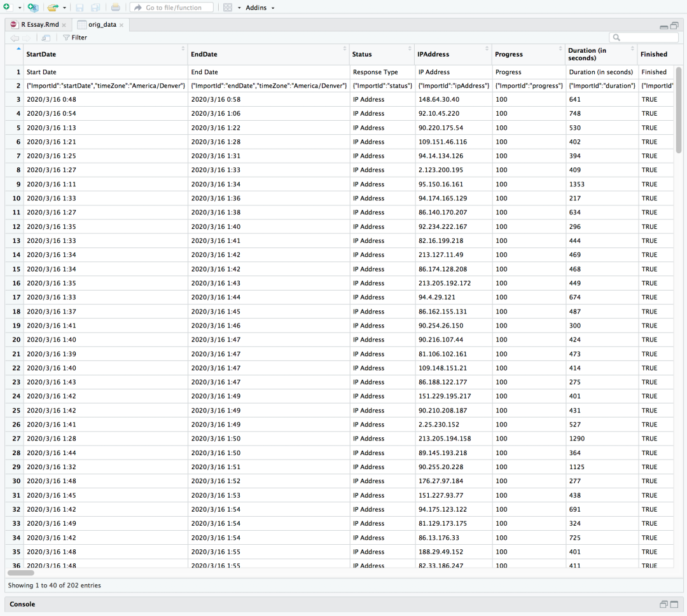The width and height of the screenshot is (687, 616).
Task: Switch to the R Essay.Rmd tab
Action: (39, 25)
